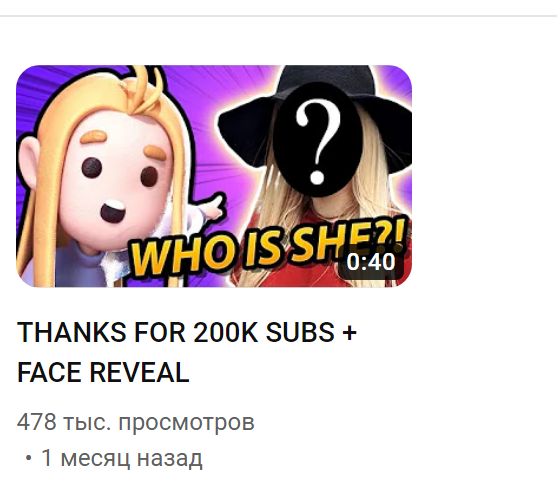
Task: Click the 0:40 duration badge
Action: [x=371, y=262]
